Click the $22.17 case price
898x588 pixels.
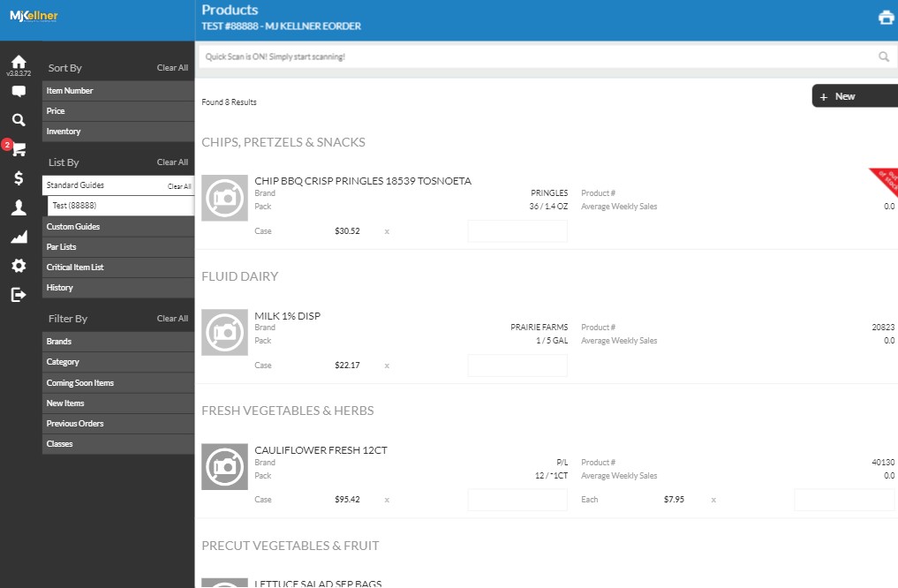(x=347, y=366)
